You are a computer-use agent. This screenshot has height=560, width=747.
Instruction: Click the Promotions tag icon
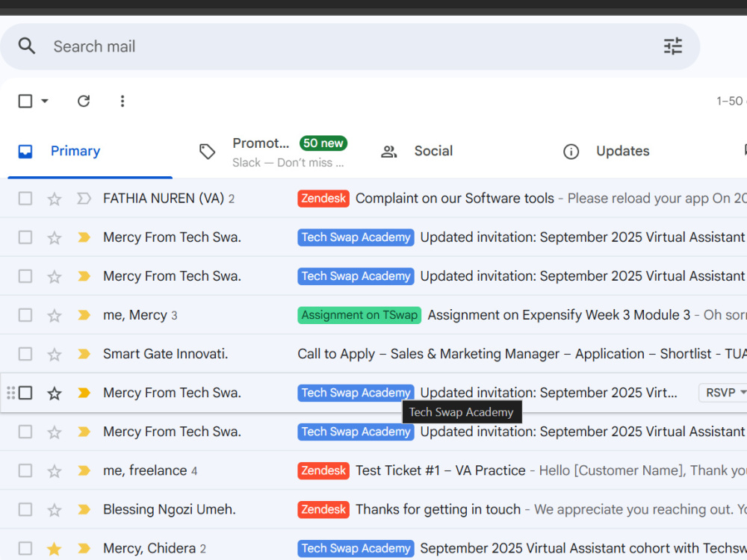tap(207, 152)
